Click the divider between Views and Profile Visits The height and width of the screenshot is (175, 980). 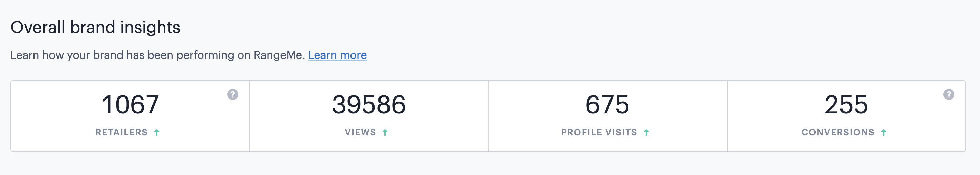point(488,116)
